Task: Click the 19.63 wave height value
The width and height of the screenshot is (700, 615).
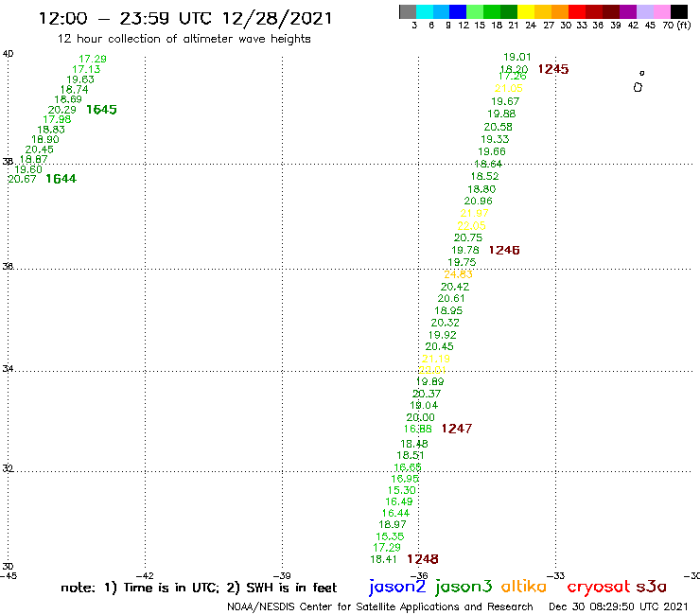Action: tap(80, 79)
